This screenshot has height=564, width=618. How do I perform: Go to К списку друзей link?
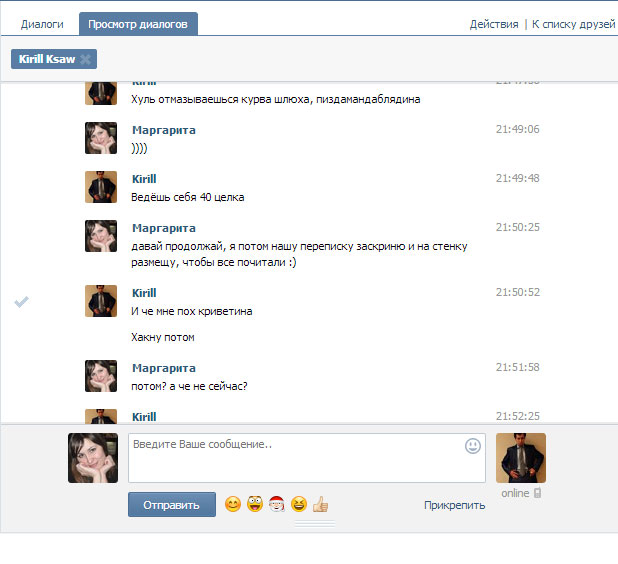[x=573, y=24]
